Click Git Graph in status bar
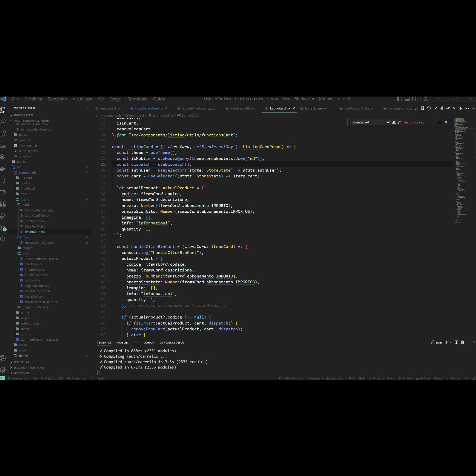Screen dimensions: 476x476 [73, 379]
